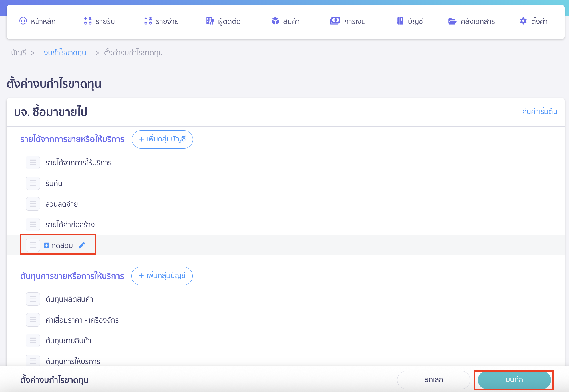Click เพิ่มกลุ่มบัญชี under cost section

coord(162,276)
